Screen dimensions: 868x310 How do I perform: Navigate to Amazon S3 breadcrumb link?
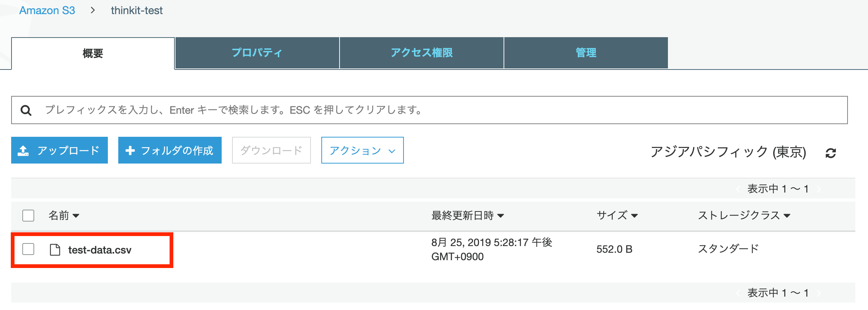pyautogui.click(x=47, y=10)
